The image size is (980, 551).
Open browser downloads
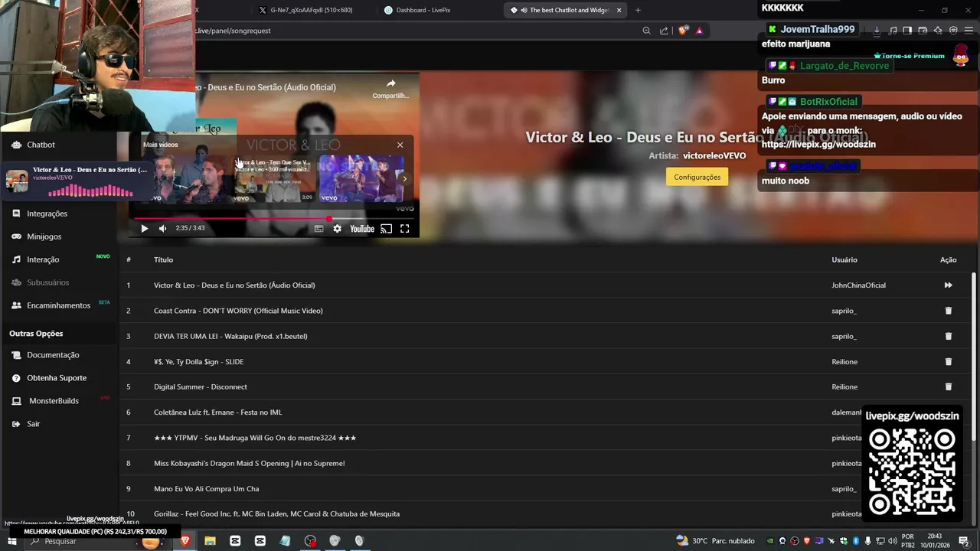[877, 31]
